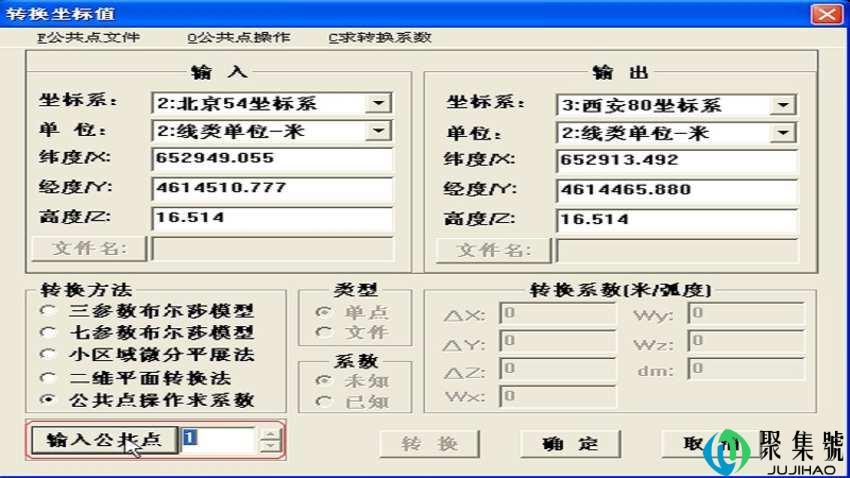Expand output 坐标系 dropdown (西安80坐标系)
This screenshot has width=850, height=478.
[783, 106]
